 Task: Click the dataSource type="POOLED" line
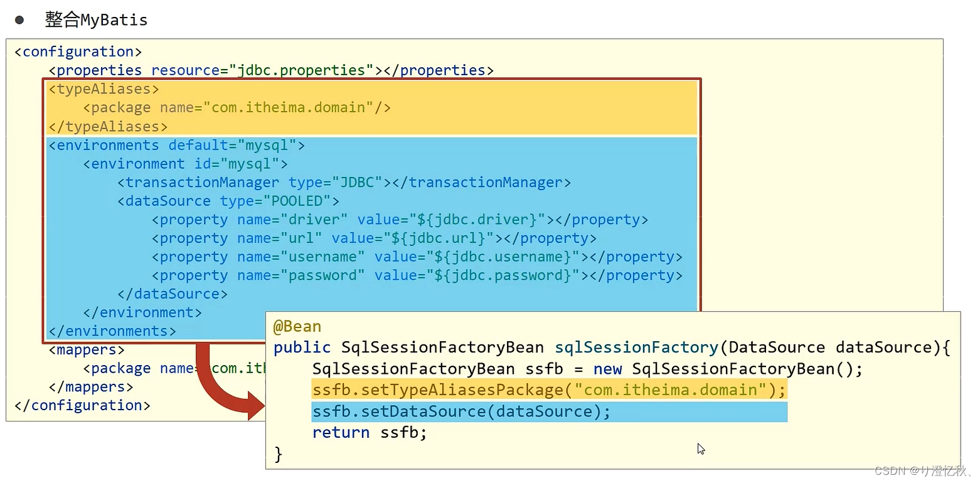[228, 201]
